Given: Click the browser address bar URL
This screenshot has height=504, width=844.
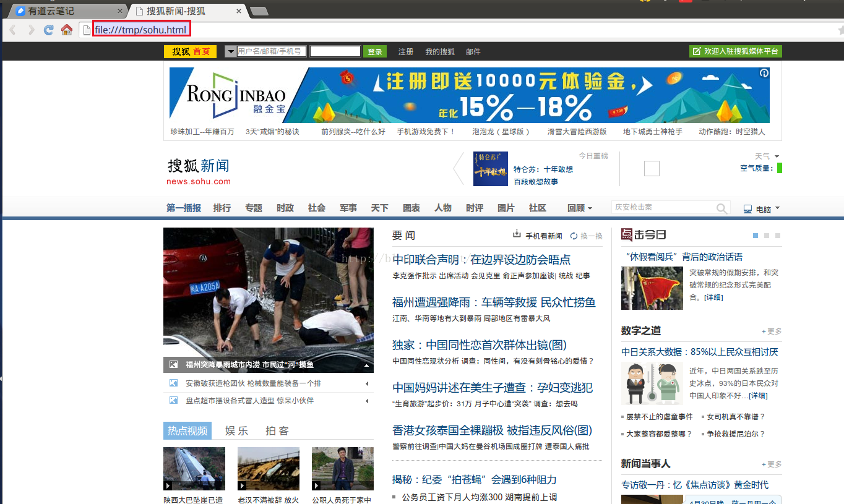Looking at the screenshot, I should (141, 30).
